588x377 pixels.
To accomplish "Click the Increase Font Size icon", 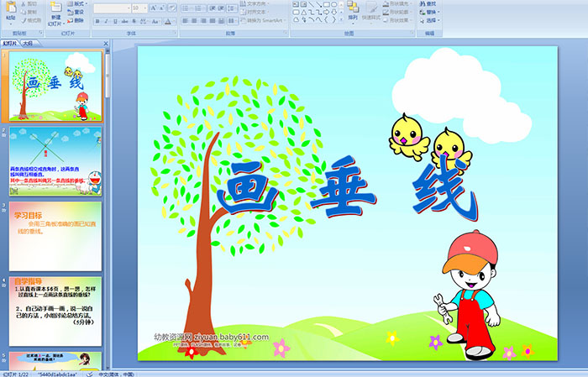I will [x=154, y=8].
